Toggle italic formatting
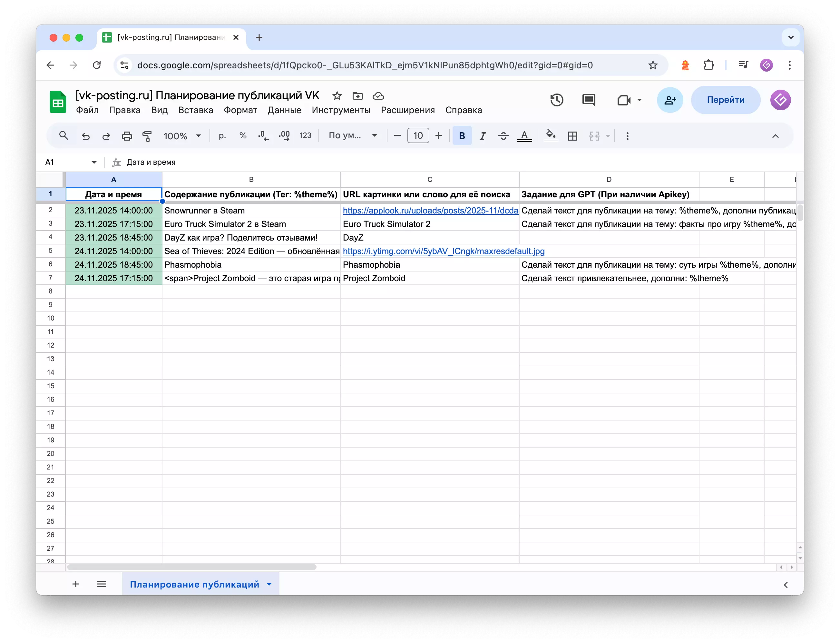This screenshot has width=840, height=643. pyautogui.click(x=483, y=136)
